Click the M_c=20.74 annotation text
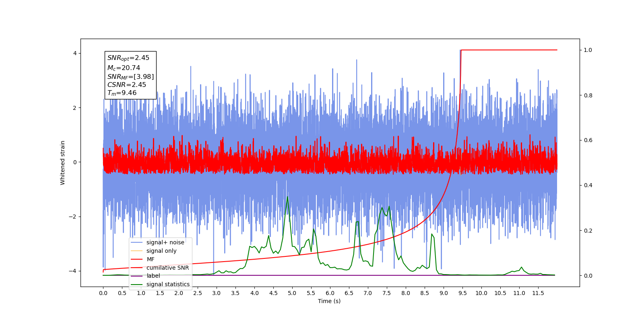Screen dimensions: 644x322 124,68
